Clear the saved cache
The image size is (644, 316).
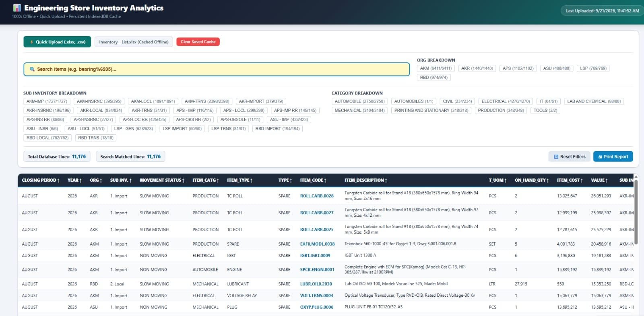[x=198, y=42]
